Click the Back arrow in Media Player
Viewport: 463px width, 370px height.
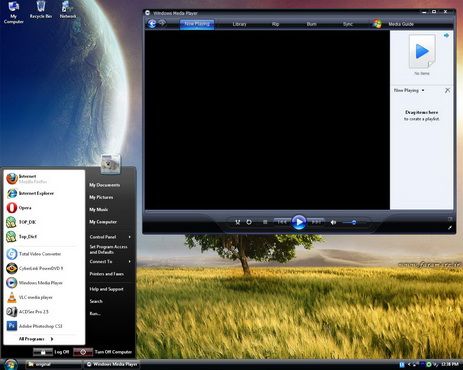(152, 24)
